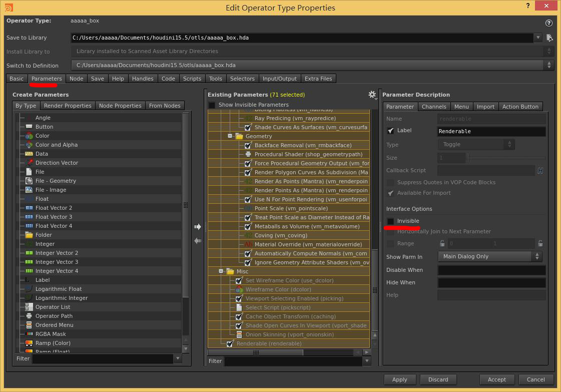This screenshot has width=561, height=392.
Task: Switch to the Channels tab
Action: pyautogui.click(x=433, y=107)
